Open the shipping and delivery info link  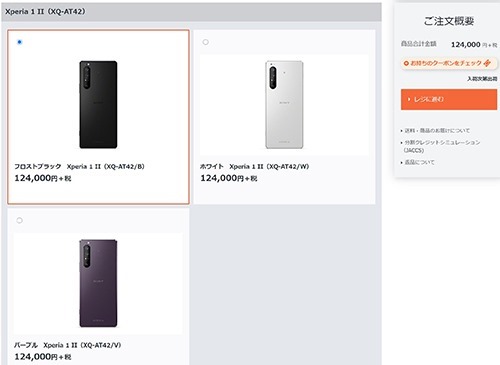(437, 131)
